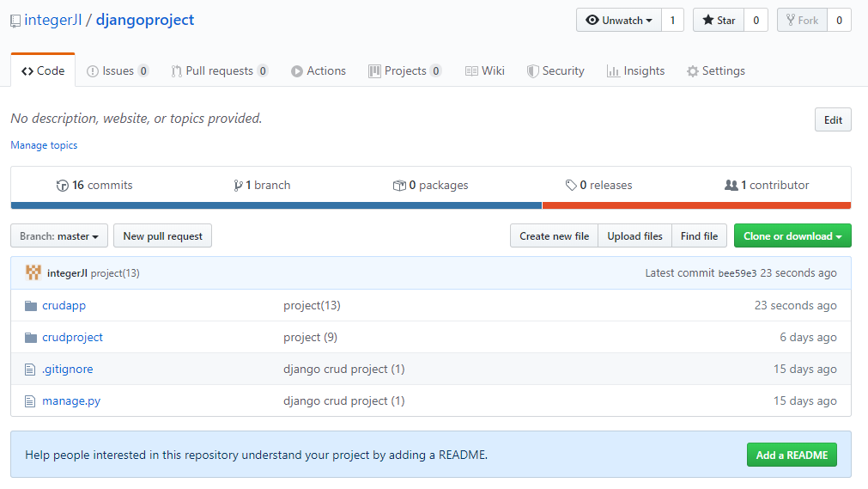Open the integerJI owner link
Image resolution: width=868 pixels, height=489 pixels.
click(53, 20)
